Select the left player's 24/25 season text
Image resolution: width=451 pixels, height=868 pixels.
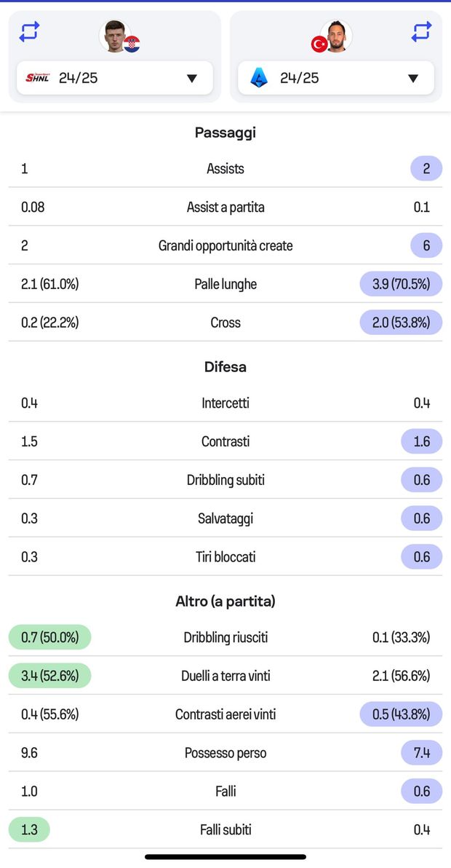tap(79, 78)
